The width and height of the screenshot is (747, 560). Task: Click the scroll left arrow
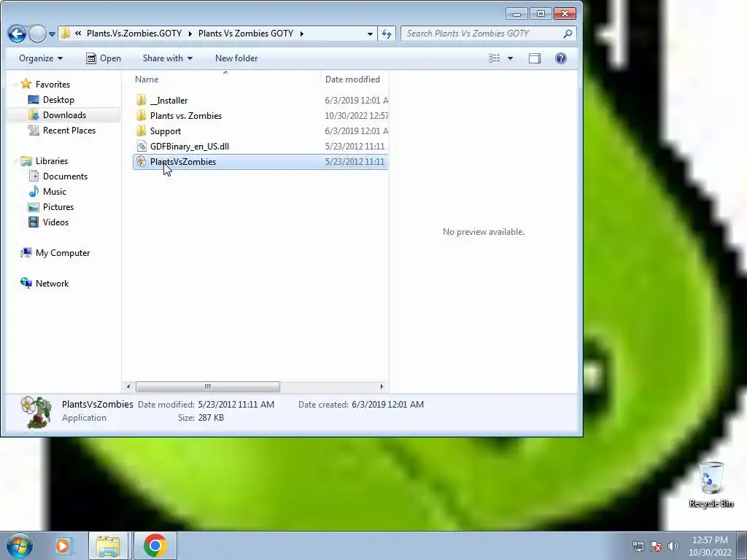[128, 386]
